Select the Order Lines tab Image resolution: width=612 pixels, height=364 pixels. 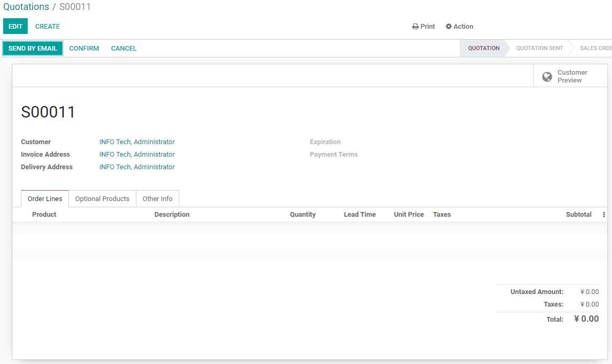pos(45,198)
